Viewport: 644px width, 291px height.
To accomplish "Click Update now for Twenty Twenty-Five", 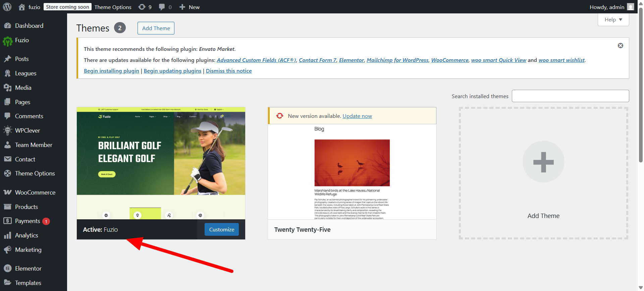I will pos(357,116).
